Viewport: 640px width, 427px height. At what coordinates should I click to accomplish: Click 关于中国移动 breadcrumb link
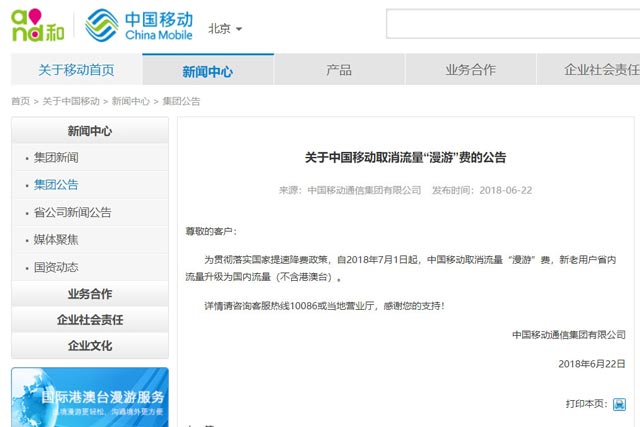71,101
